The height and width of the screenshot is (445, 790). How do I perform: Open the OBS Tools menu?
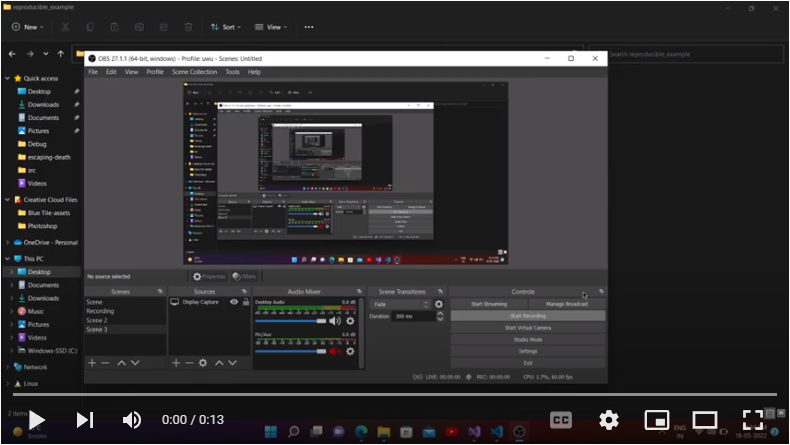tap(232, 72)
